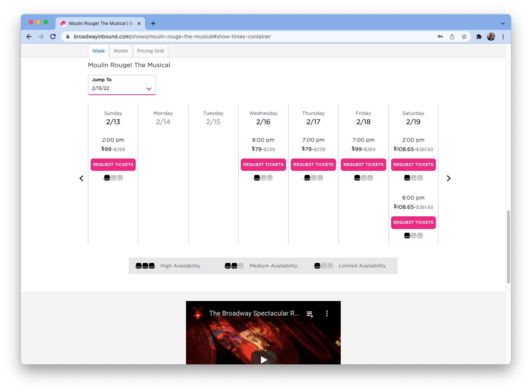Open the Chrome profile avatar
The width and height of the screenshot is (532, 392).
(x=491, y=37)
